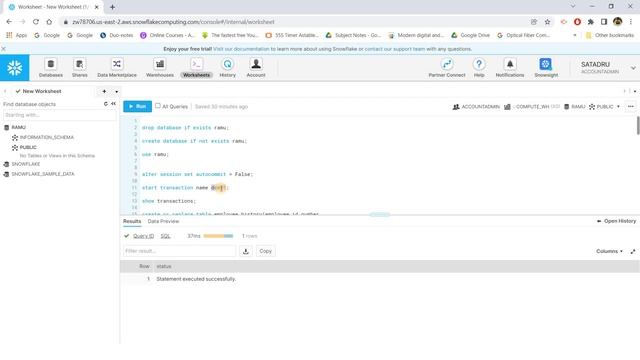Close the free trial banner
640x360 pixels.
tap(4, 49)
